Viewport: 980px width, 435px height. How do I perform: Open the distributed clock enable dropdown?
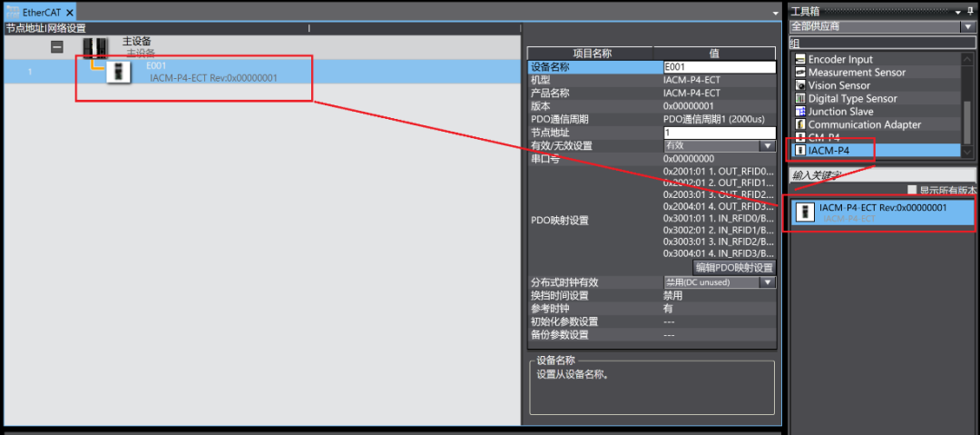click(768, 282)
